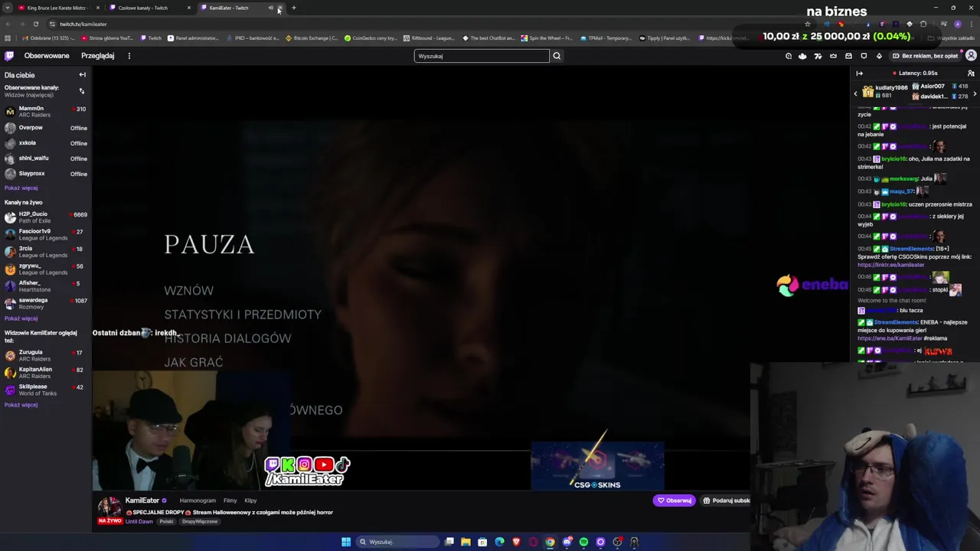The image size is (980, 551).
Task: Open the whispers speech bubble icon
Action: point(864,56)
